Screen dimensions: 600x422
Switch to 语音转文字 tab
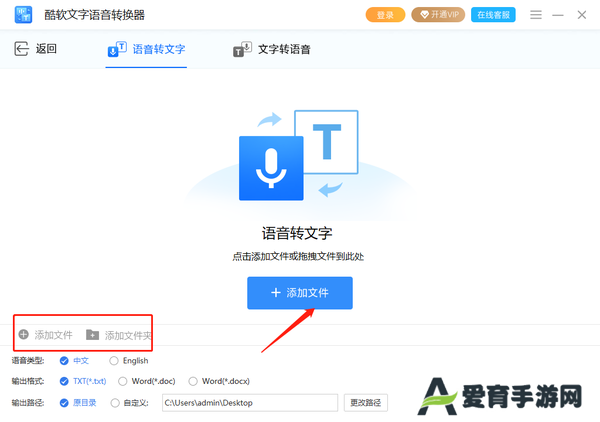[x=146, y=49]
